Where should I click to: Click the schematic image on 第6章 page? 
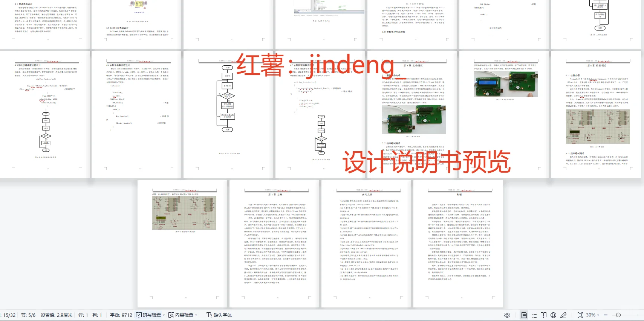click(x=598, y=127)
